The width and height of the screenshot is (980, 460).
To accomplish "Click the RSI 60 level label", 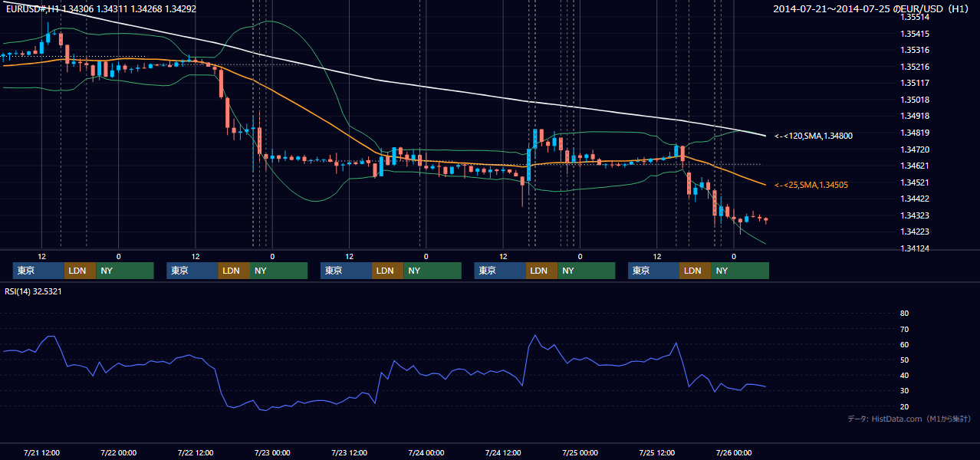I will (x=904, y=344).
